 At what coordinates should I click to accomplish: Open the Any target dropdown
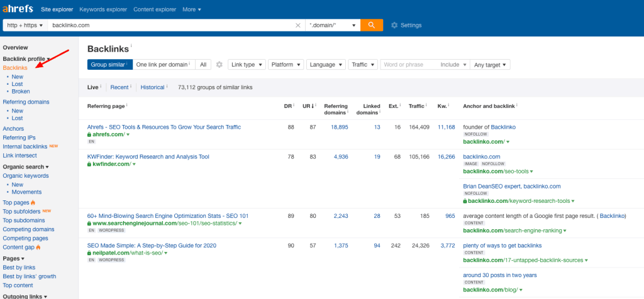click(490, 65)
